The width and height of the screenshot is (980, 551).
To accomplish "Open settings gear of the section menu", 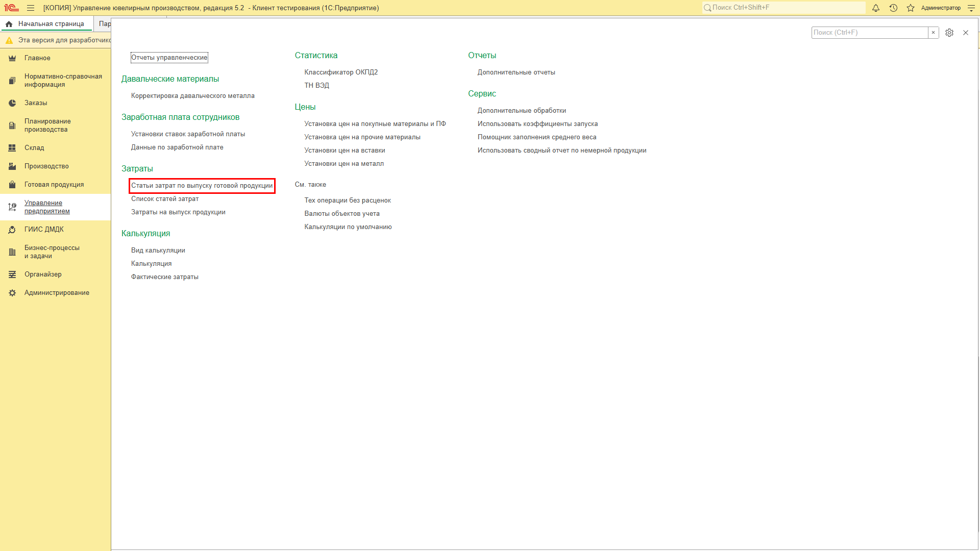I will point(949,33).
